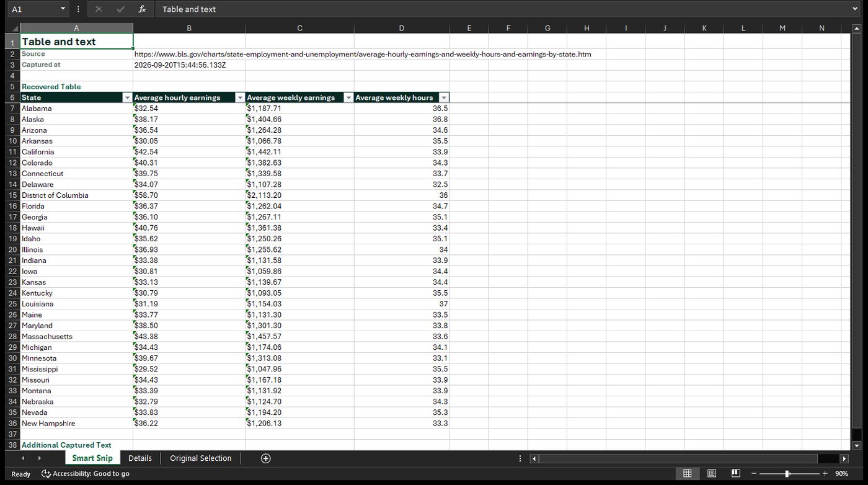Expand the Name Box dropdown arrow
This screenshot has height=485, width=868.
tap(63, 9)
